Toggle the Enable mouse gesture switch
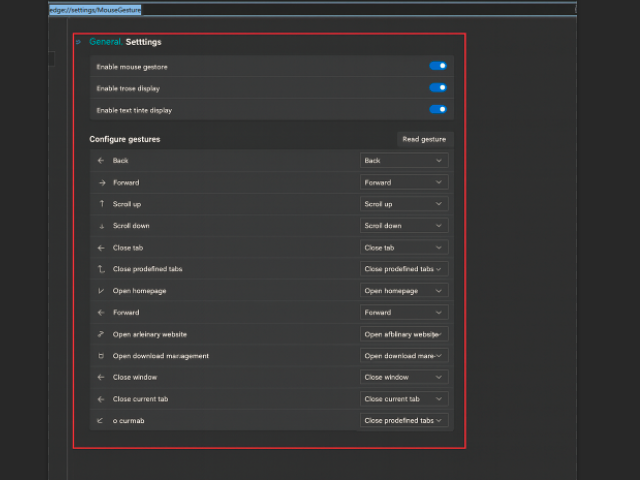 [438, 66]
